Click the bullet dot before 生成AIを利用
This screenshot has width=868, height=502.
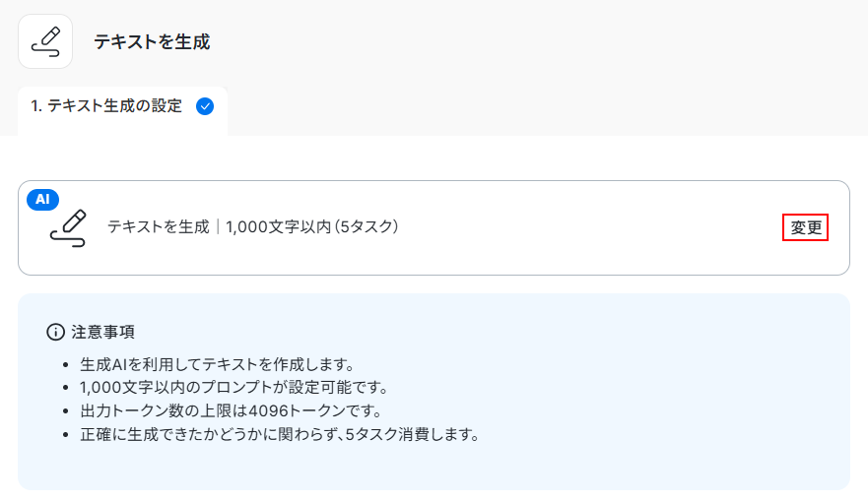pos(67,364)
